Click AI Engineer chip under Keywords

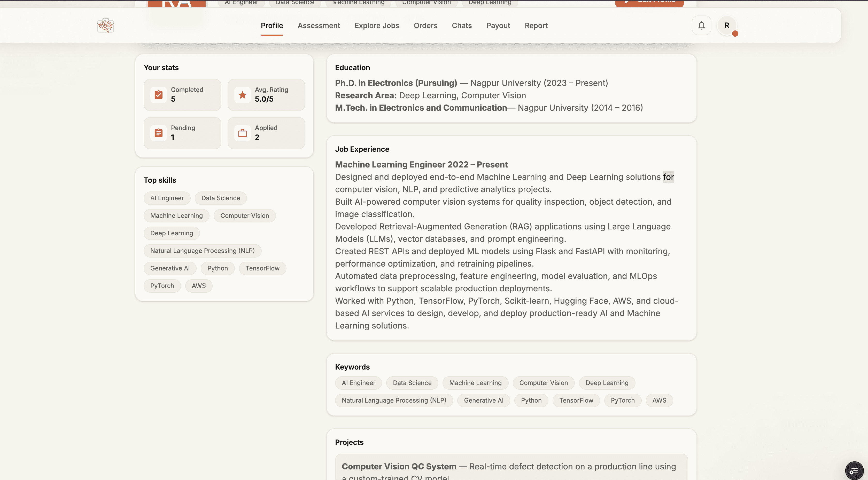pyautogui.click(x=359, y=383)
